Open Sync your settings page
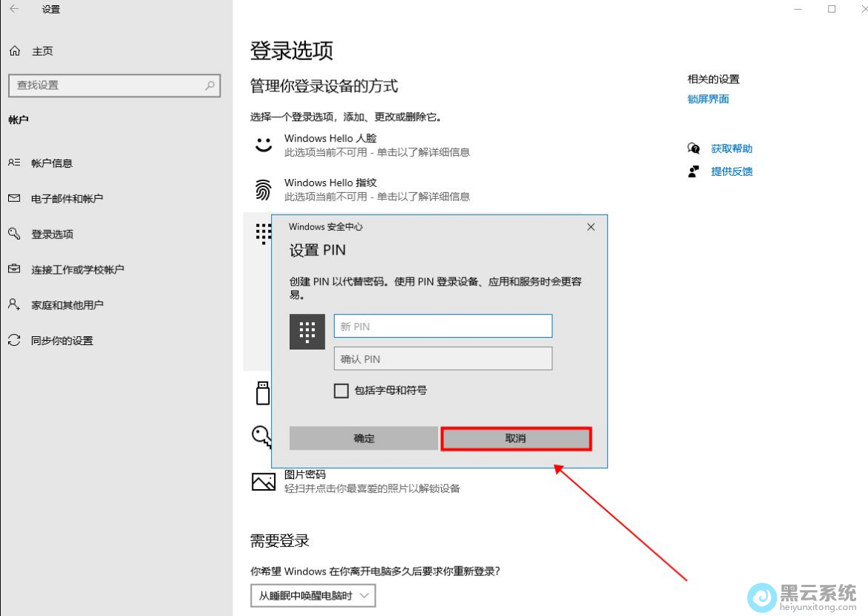 [x=62, y=341]
